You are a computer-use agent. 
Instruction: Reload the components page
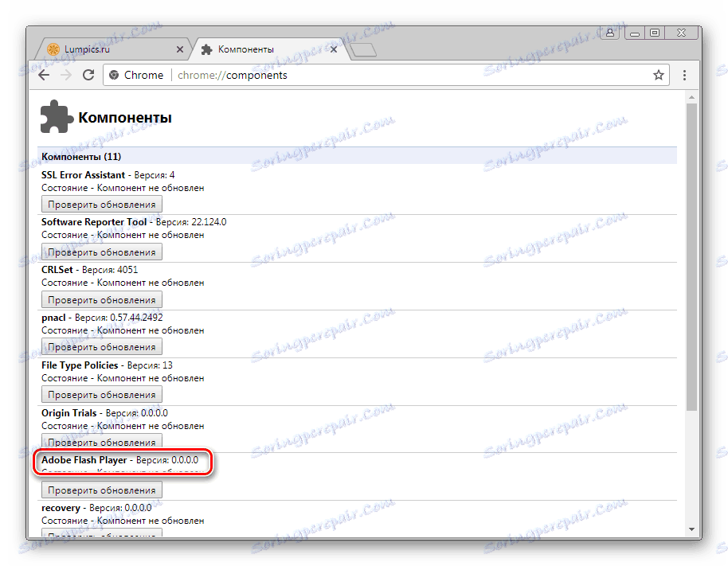(88, 75)
